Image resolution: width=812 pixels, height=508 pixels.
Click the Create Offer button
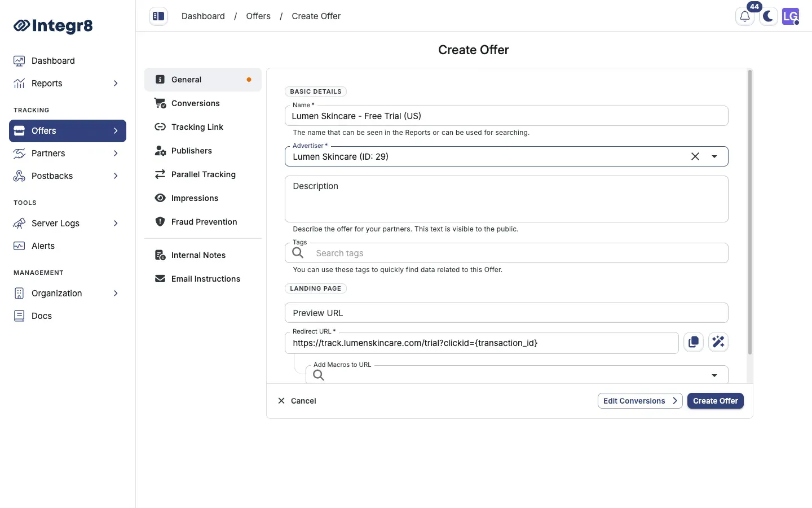tap(716, 401)
